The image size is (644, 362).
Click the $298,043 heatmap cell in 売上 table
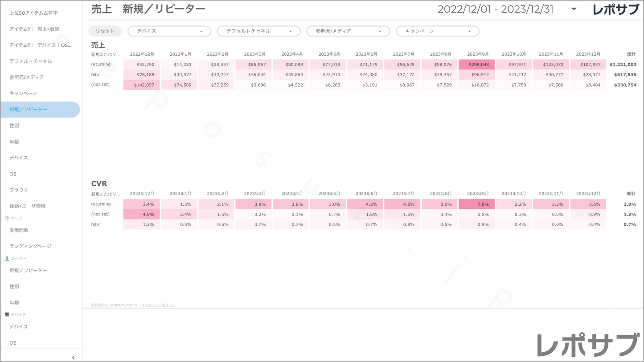tap(476, 65)
